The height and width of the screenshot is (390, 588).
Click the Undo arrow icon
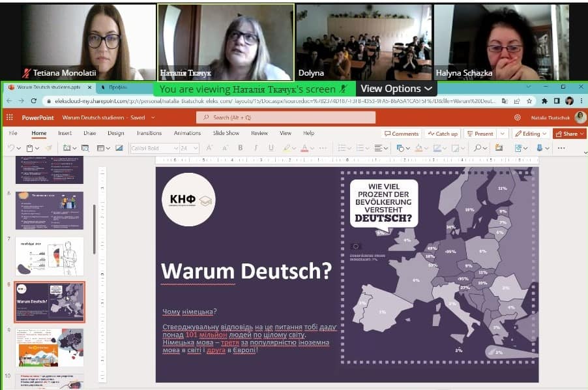click(11, 148)
